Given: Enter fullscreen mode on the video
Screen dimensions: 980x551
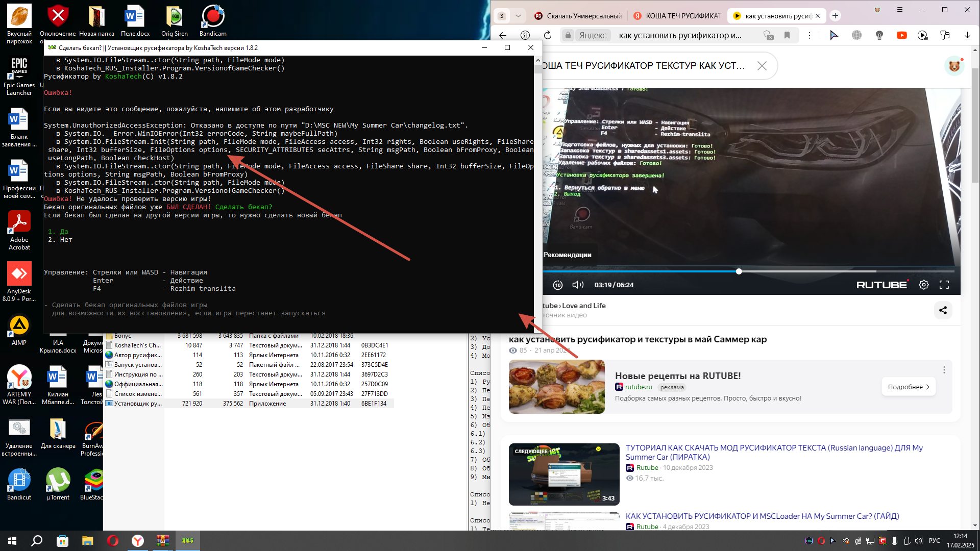Looking at the screenshot, I should click(x=944, y=285).
